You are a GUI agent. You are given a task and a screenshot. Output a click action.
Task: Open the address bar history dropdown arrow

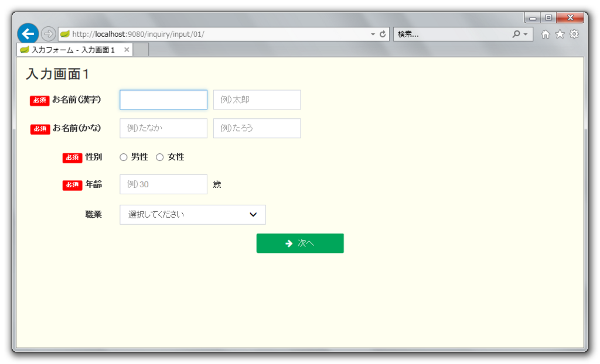[x=373, y=34]
